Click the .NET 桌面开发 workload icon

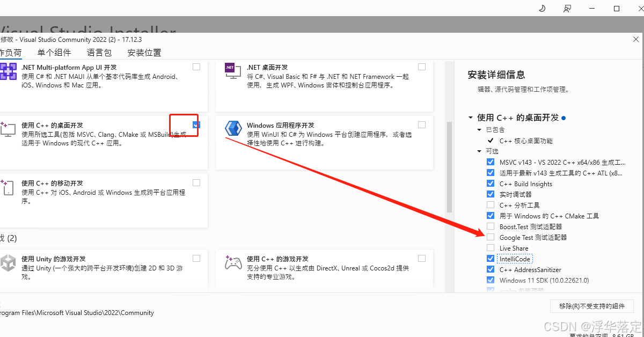(x=233, y=71)
